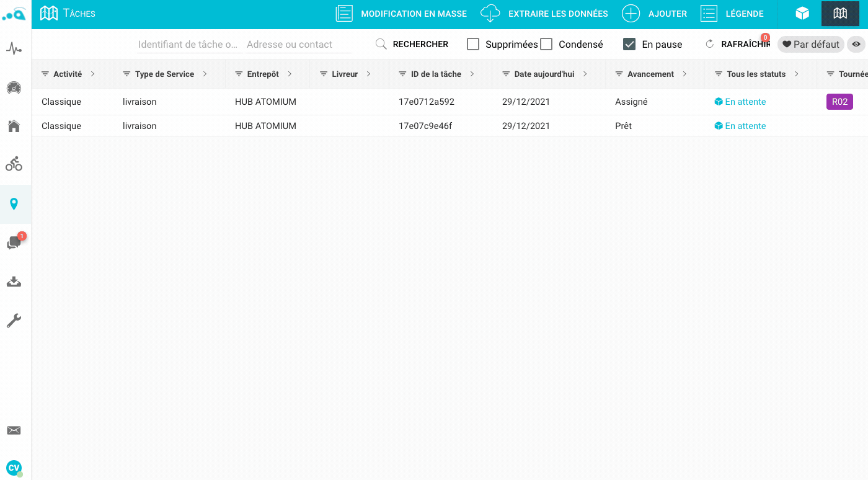Expand the Avancement column chevron
The height and width of the screenshot is (480, 868).
(x=684, y=74)
